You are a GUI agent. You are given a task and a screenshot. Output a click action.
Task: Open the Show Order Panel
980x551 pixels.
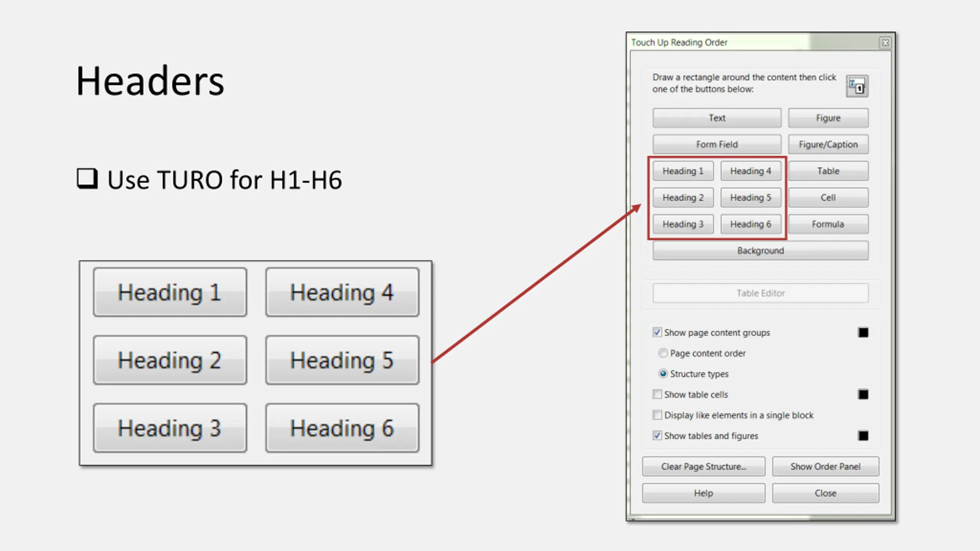825,466
